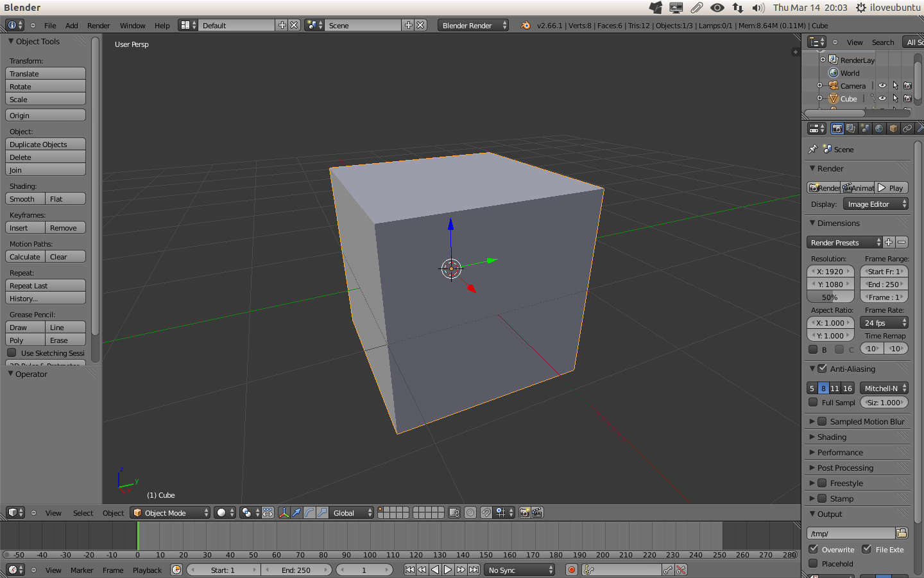Open the Render Layers properties tab icon
924x578 pixels.
click(x=851, y=128)
